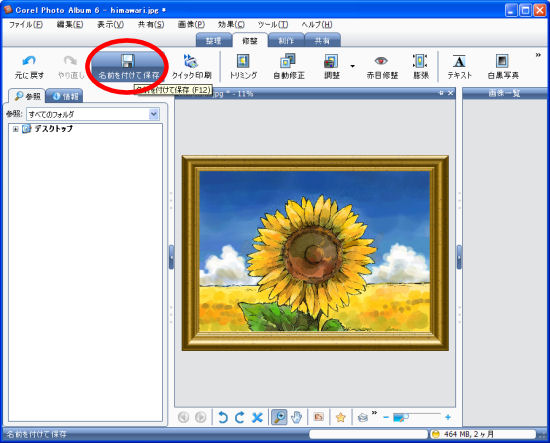Click the やり直し (Redo) toolbar button
The width and height of the screenshot is (550, 443).
71,67
